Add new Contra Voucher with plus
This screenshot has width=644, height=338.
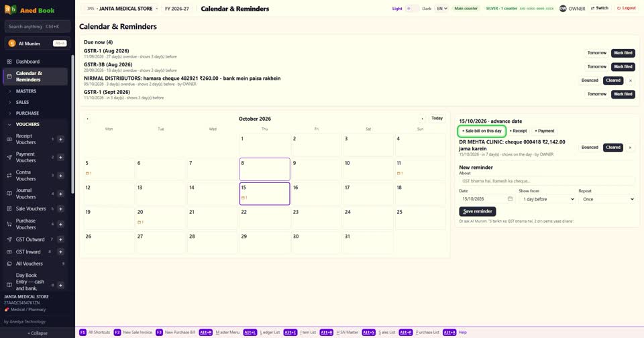pyautogui.click(x=61, y=175)
